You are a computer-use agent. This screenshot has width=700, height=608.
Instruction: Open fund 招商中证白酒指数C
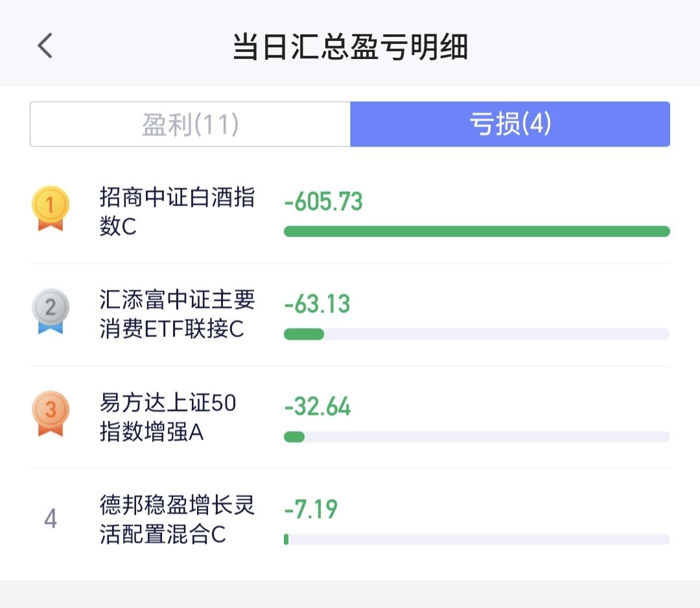(x=177, y=211)
